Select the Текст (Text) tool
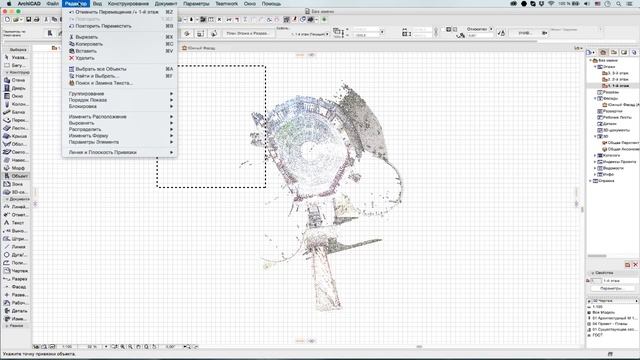 coord(16,223)
